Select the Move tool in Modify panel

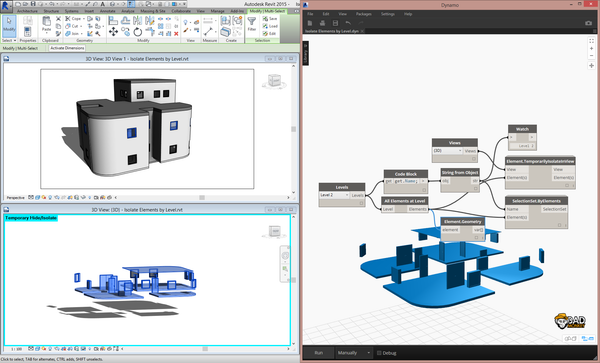pyautogui.click(x=113, y=32)
